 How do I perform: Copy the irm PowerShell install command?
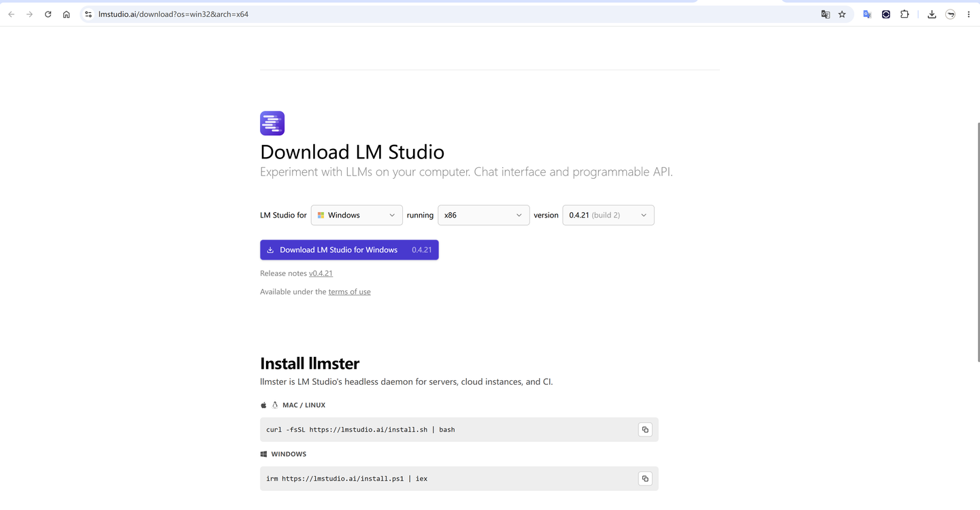point(645,479)
